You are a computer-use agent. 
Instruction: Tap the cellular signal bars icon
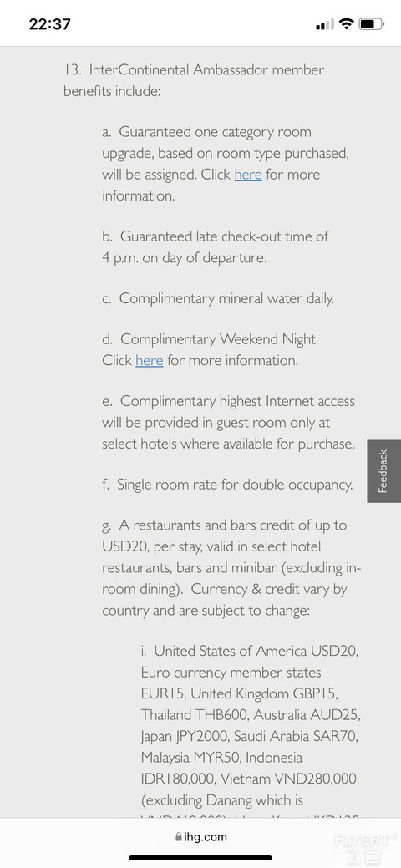point(325,24)
